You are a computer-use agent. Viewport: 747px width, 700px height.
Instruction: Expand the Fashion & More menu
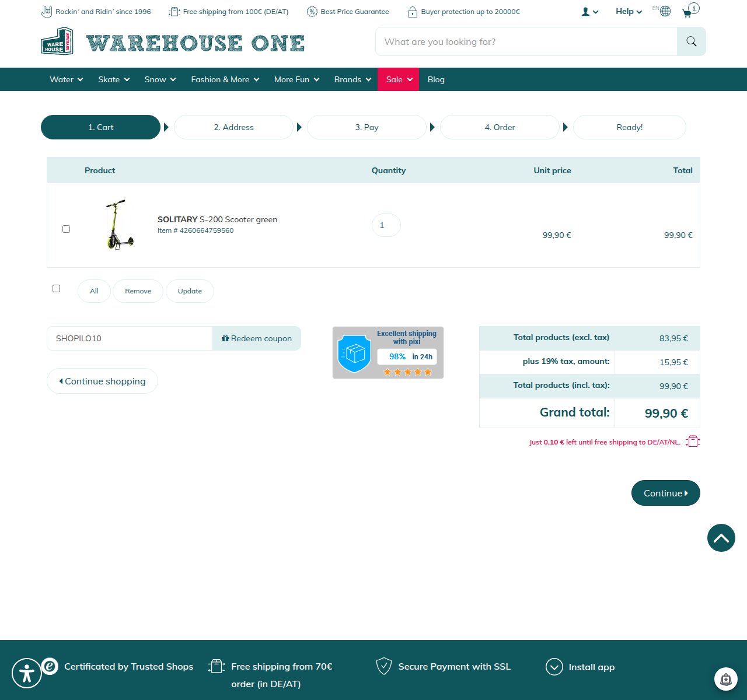(225, 79)
